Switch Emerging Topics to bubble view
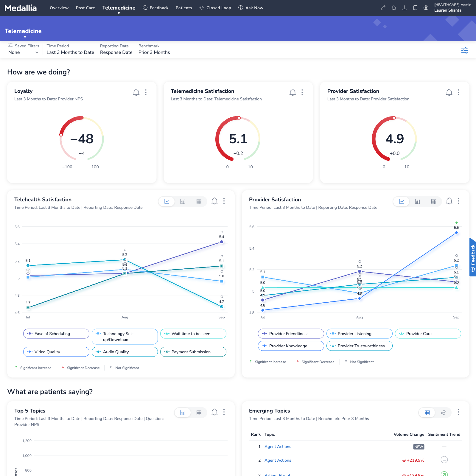The height and width of the screenshot is (476, 476). click(443, 413)
